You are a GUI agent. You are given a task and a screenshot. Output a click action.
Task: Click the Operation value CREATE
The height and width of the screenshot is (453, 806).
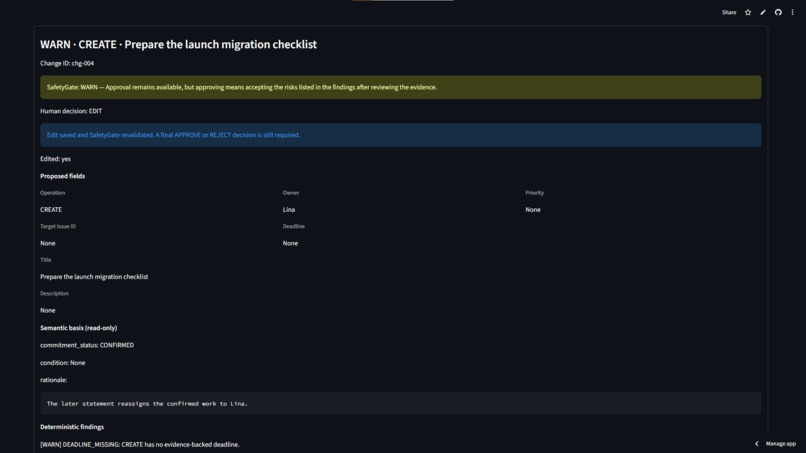click(51, 209)
